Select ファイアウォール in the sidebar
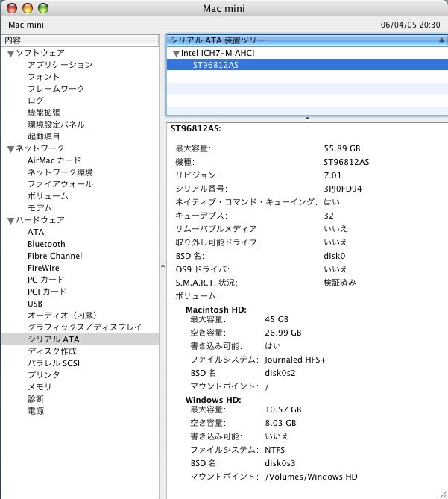The height and width of the screenshot is (499, 448). pyautogui.click(x=60, y=184)
